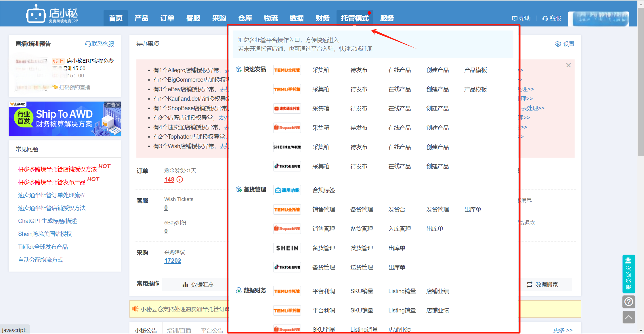Click the 通用功能 icon in 备货管理
The width and height of the screenshot is (644, 334).
(287, 190)
